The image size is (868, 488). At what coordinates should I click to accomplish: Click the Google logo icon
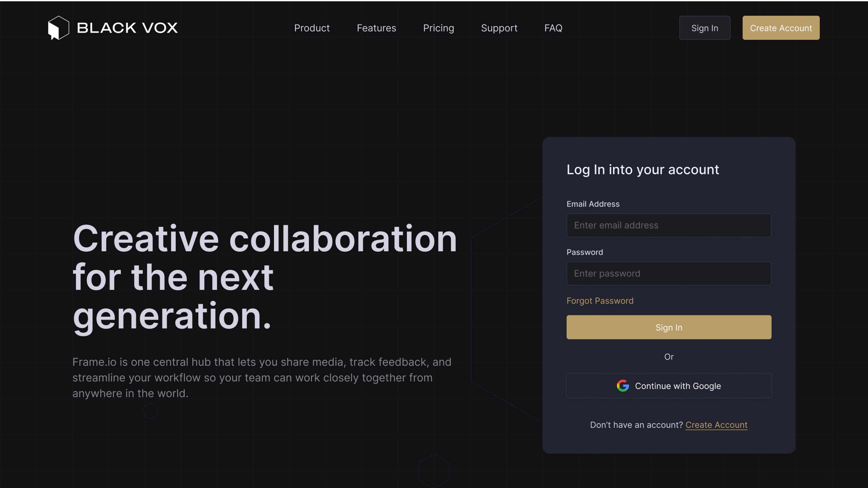(x=623, y=386)
